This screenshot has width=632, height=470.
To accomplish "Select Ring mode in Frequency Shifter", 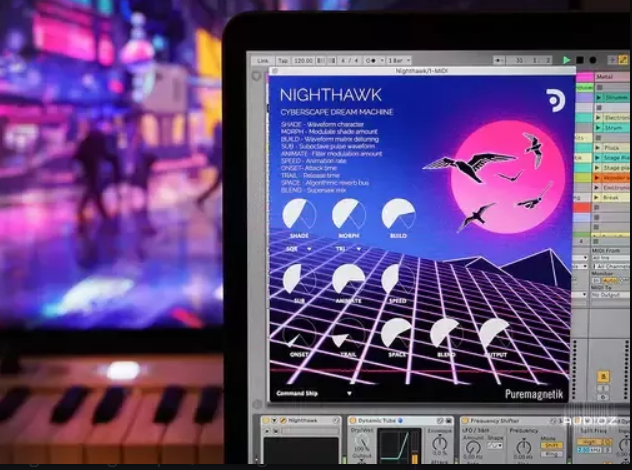I will click(x=551, y=454).
